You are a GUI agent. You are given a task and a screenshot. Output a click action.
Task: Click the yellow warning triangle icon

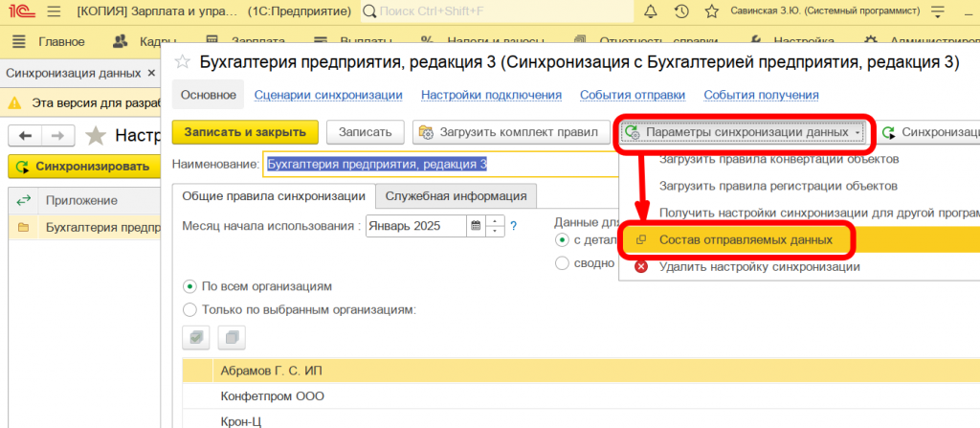(16, 102)
